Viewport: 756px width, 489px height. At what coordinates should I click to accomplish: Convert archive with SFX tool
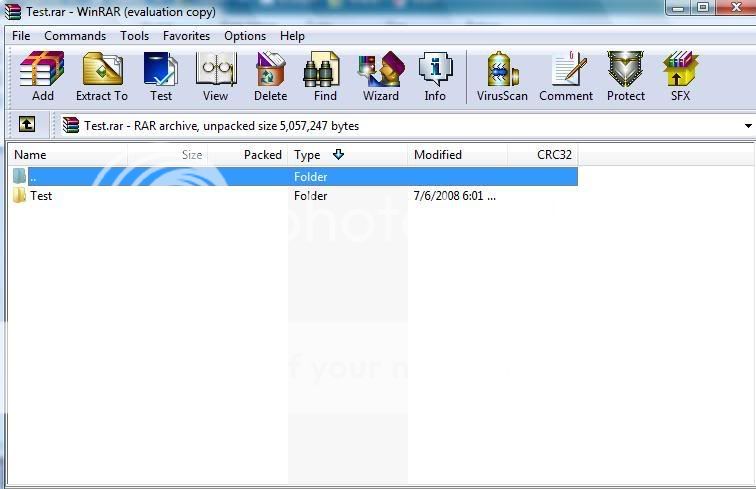click(x=680, y=69)
